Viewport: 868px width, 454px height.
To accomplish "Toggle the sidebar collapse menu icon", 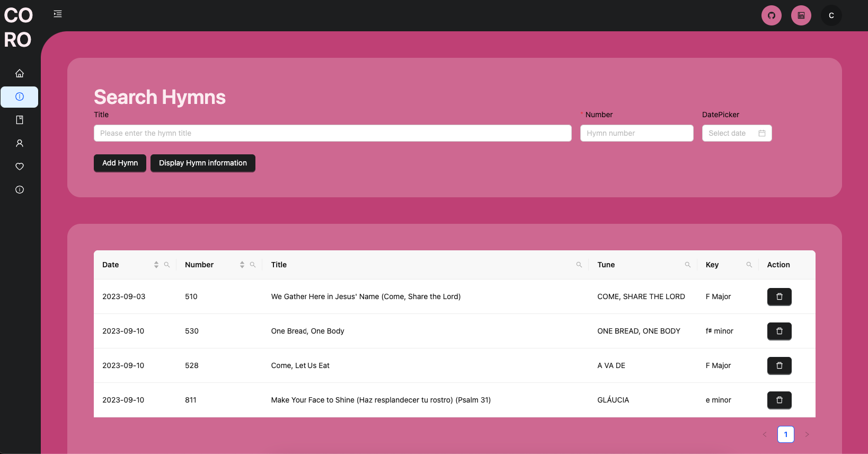I will pyautogui.click(x=58, y=14).
